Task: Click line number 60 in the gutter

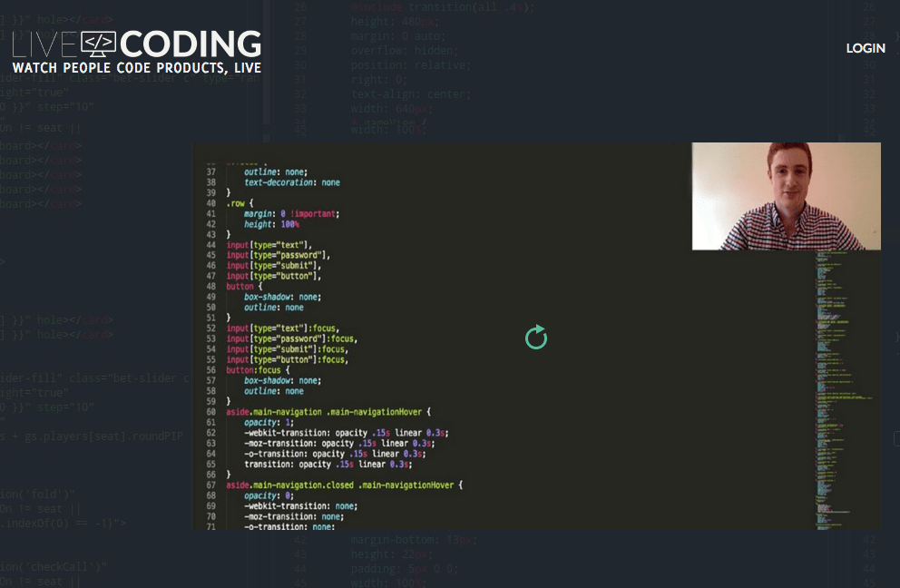Action: (x=210, y=412)
